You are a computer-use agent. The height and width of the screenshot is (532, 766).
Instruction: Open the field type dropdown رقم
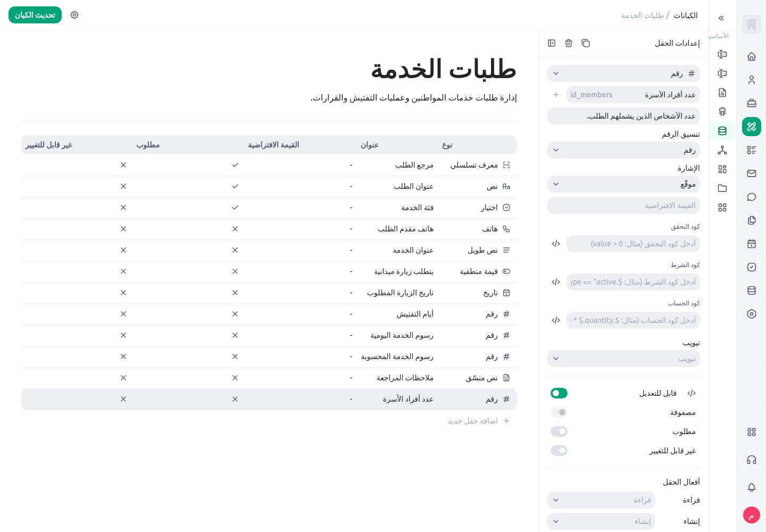pos(623,73)
